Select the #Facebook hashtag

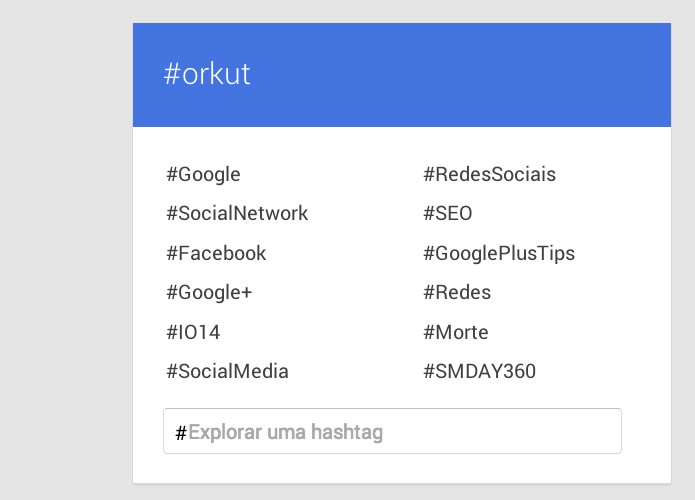[216, 253]
